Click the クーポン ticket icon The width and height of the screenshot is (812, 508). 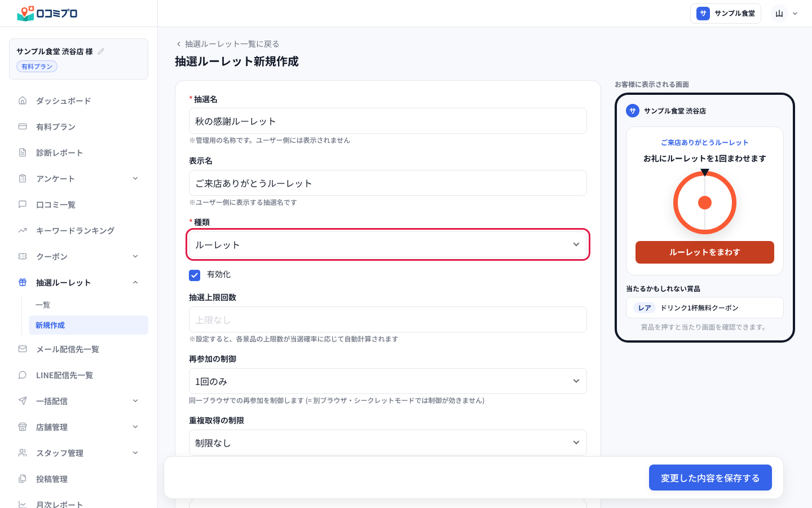click(23, 256)
